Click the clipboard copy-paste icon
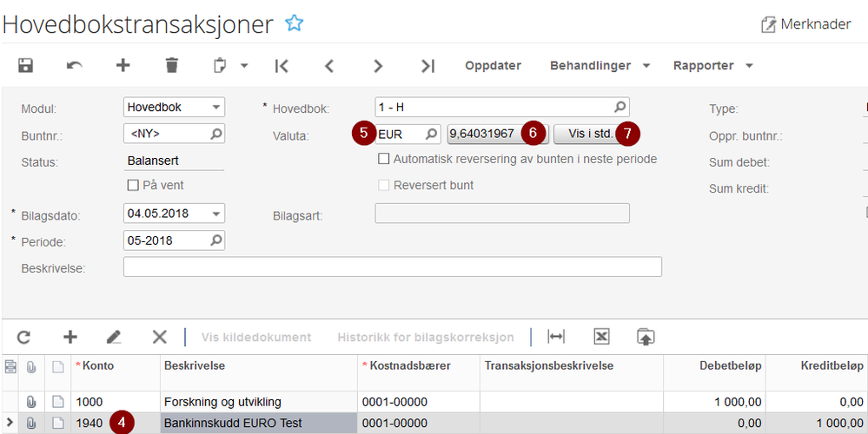 point(220,66)
